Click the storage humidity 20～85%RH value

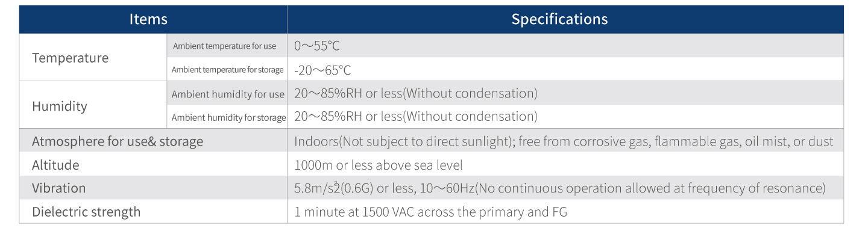pos(415,117)
